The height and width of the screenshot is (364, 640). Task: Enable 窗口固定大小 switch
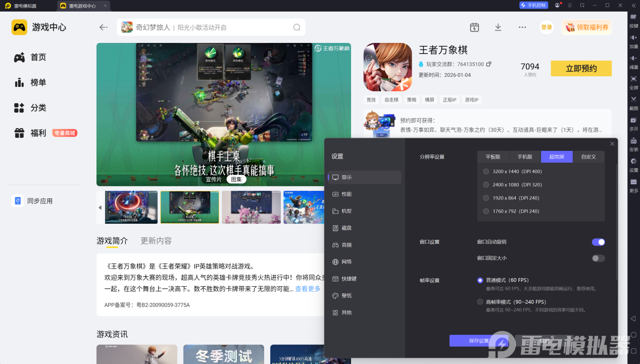click(x=598, y=258)
